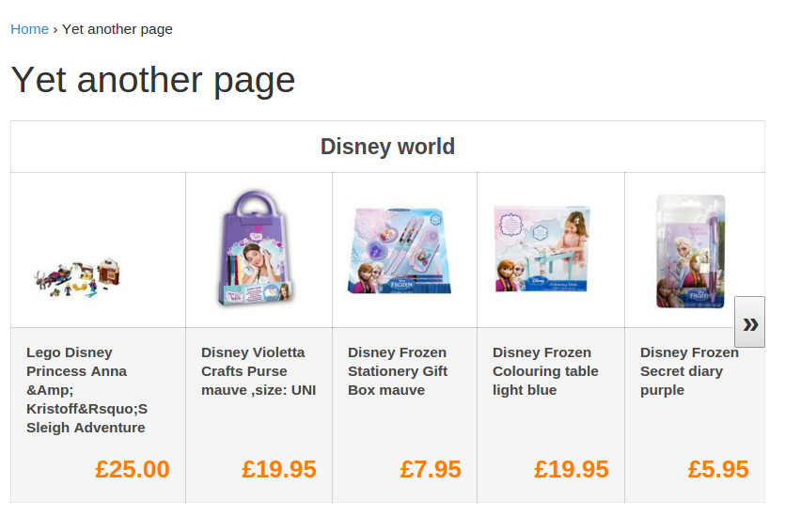The height and width of the screenshot is (532, 785).
Task: Click Disney Frozen Secret diary title
Action: [689, 371]
